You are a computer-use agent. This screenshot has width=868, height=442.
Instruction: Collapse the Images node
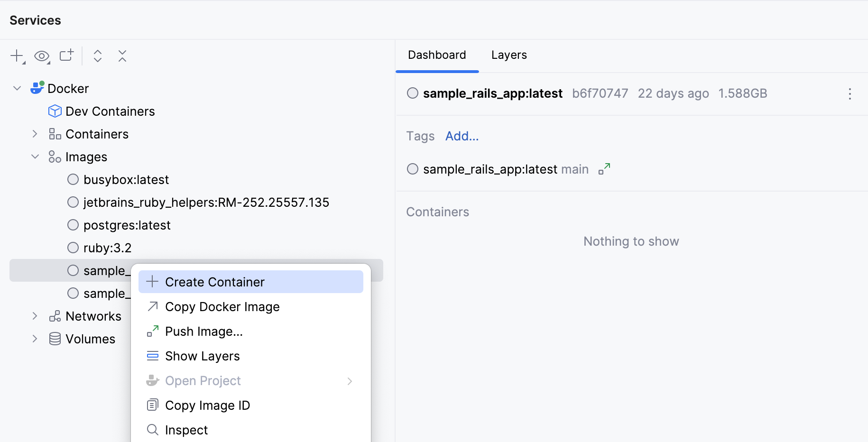coord(34,157)
